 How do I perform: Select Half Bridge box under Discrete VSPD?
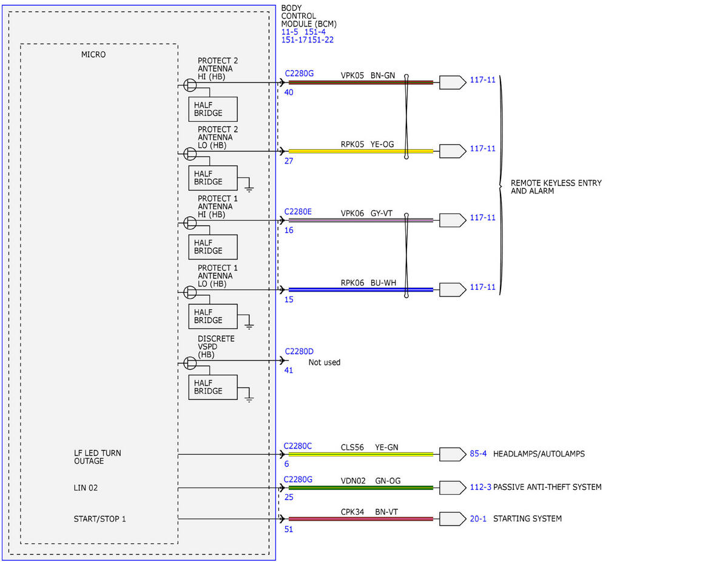pos(213,387)
